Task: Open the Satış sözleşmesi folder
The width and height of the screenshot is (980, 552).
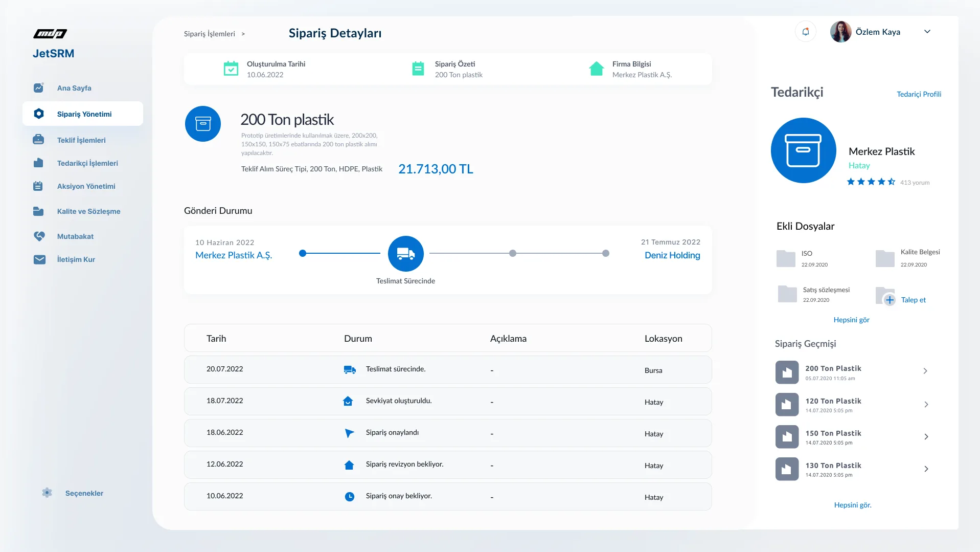Action: (x=787, y=294)
